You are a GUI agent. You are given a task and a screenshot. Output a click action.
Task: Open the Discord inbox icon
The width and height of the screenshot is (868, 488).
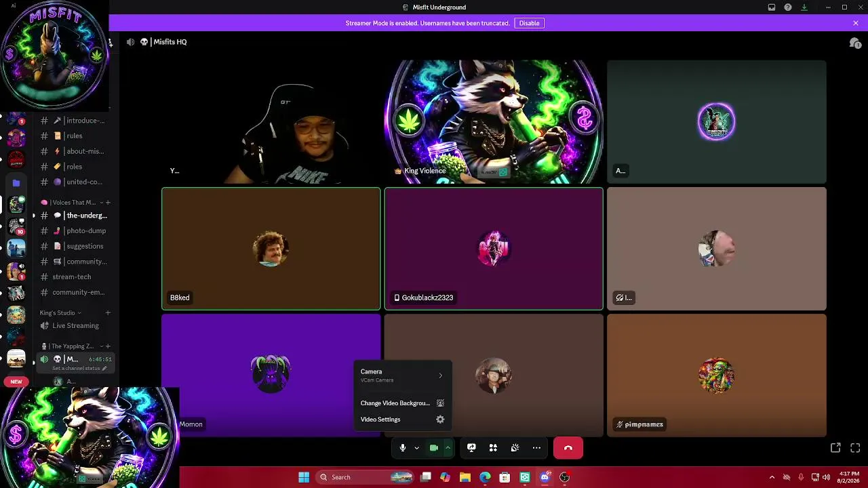772,7
